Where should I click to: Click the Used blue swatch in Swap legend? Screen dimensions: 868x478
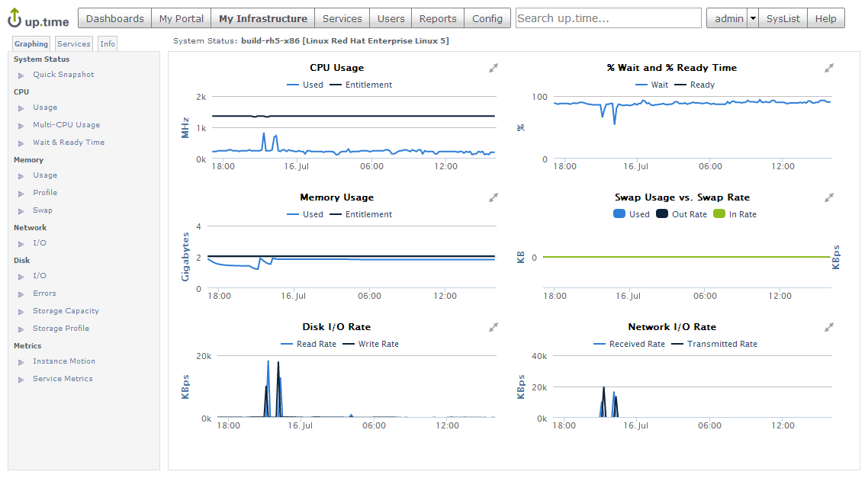619,214
